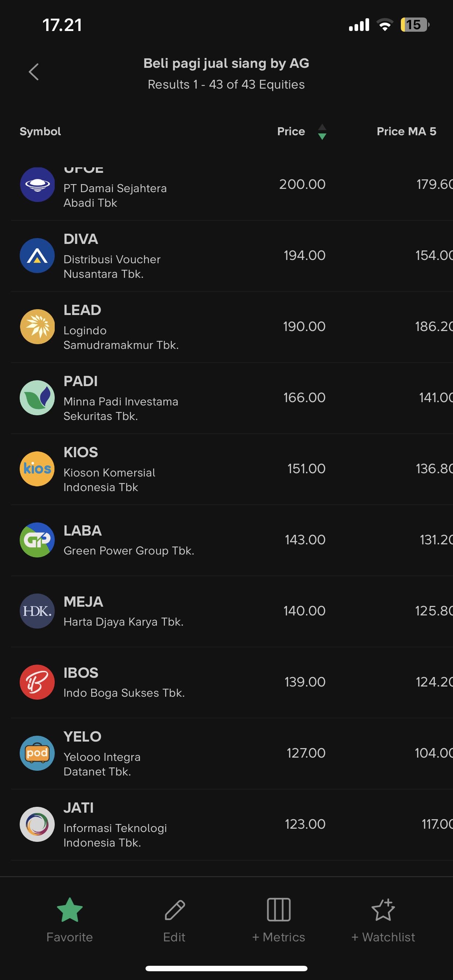Tap the screener title 'Beli pagi jual siang'

[226, 63]
